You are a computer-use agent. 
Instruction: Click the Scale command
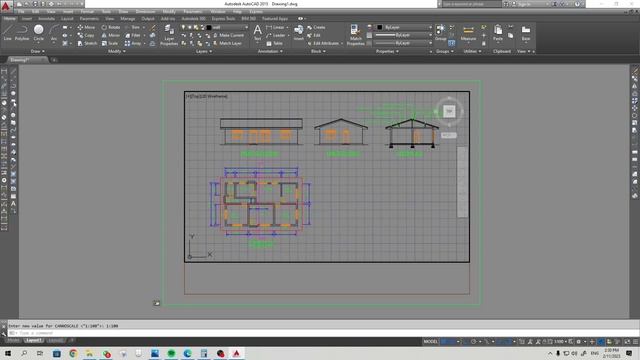click(x=110, y=43)
